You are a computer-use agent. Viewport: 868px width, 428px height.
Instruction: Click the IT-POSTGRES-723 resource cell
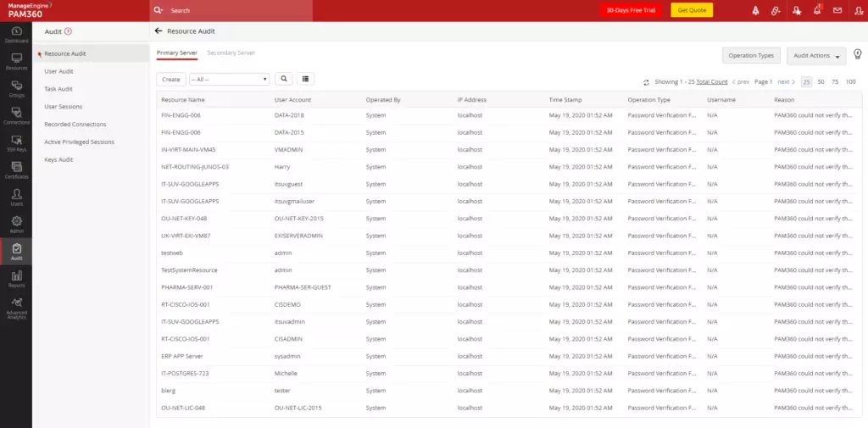[x=185, y=373]
